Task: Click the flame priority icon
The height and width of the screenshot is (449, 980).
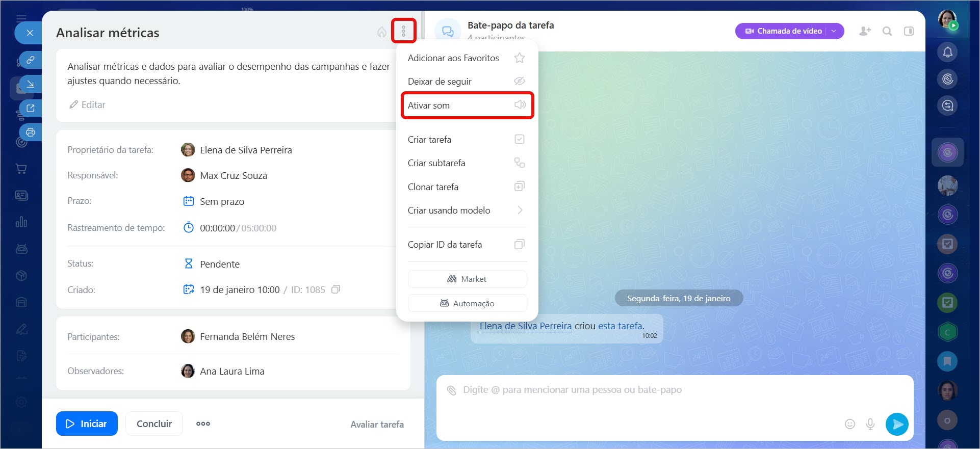Action: click(381, 32)
